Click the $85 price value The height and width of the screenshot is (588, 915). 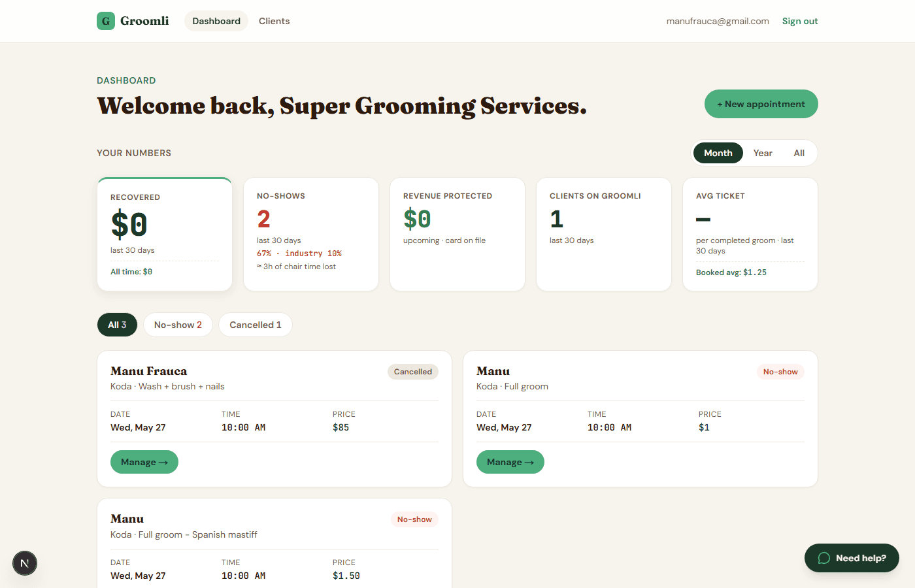[x=341, y=427]
